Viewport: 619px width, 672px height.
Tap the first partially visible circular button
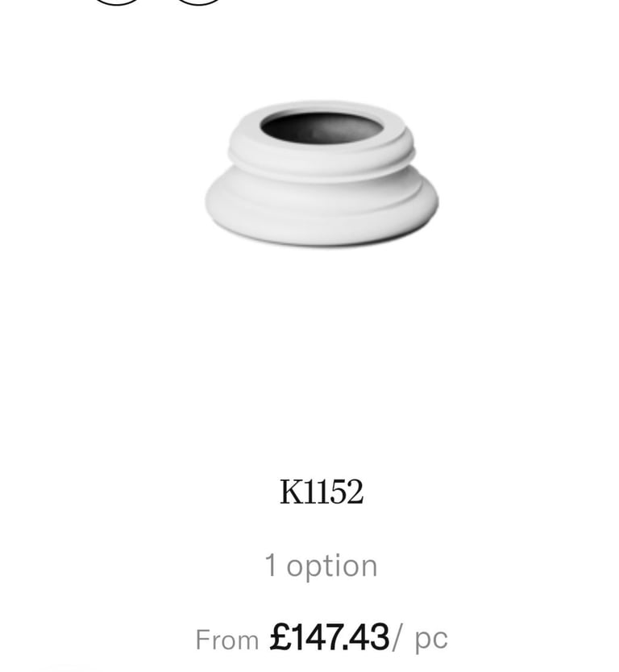[117, 2]
